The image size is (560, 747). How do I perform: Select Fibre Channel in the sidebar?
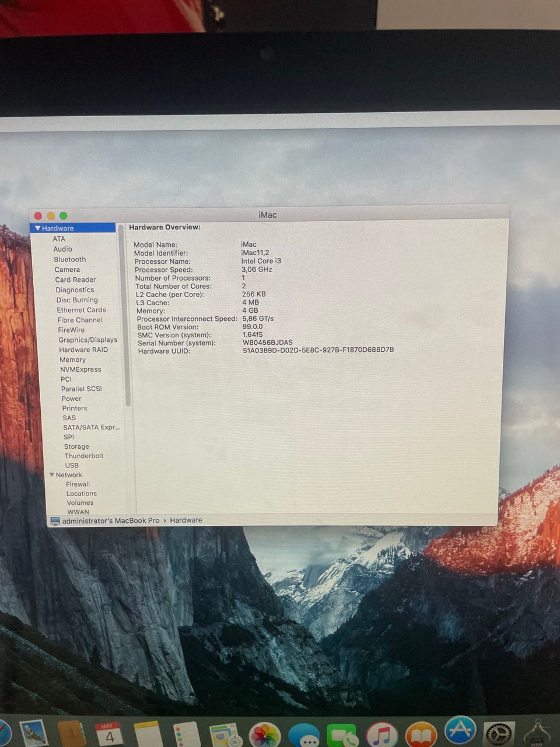80,320
